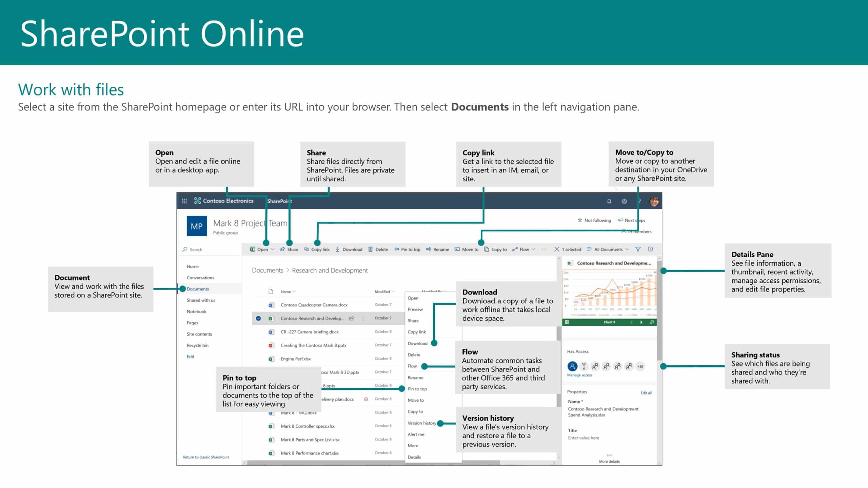Click Rename in the command bar
The height and width of the screenshot is (488, 868).
(x=437, y=249)
